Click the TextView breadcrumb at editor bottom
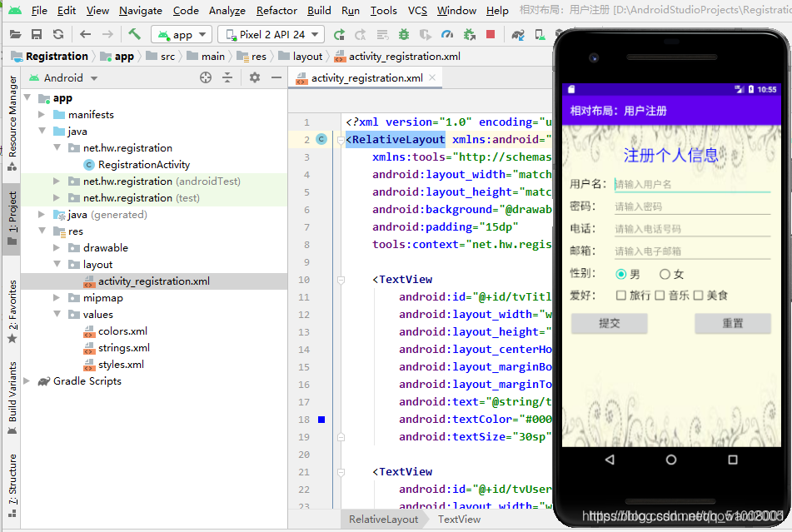792x532 pixels. coord(459,520)
